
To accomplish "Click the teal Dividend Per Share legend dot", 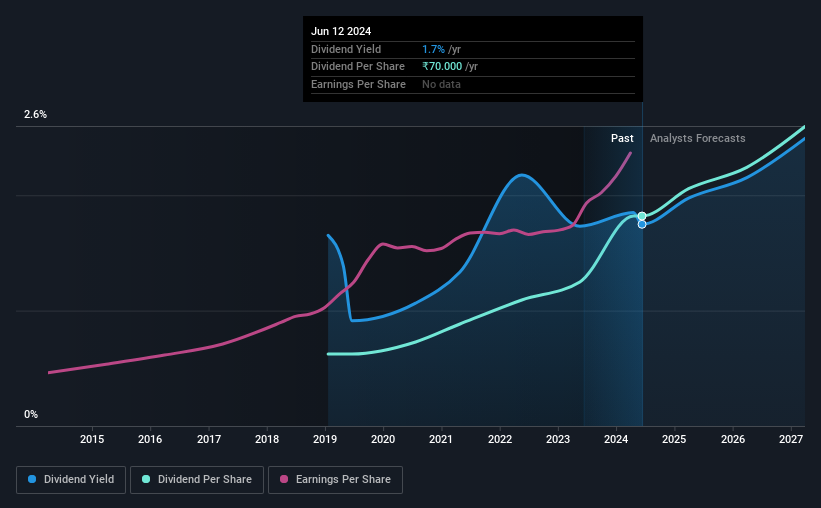I will pos(146,479).
